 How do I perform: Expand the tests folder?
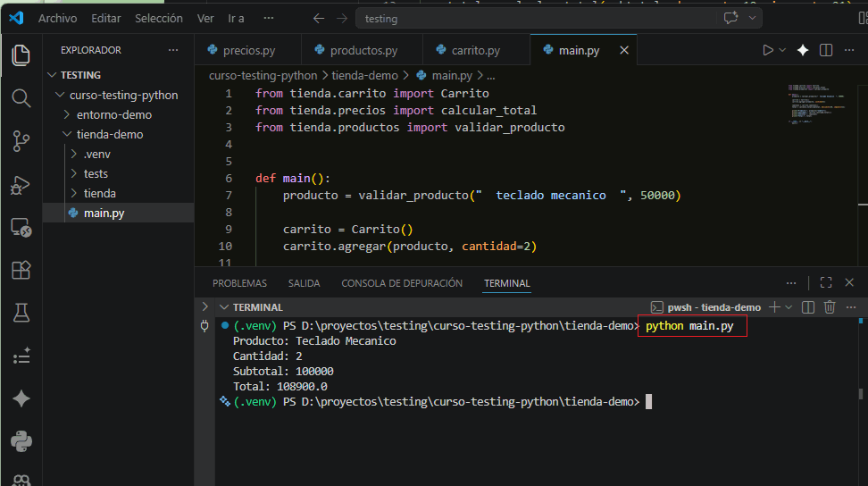point(74,174)
